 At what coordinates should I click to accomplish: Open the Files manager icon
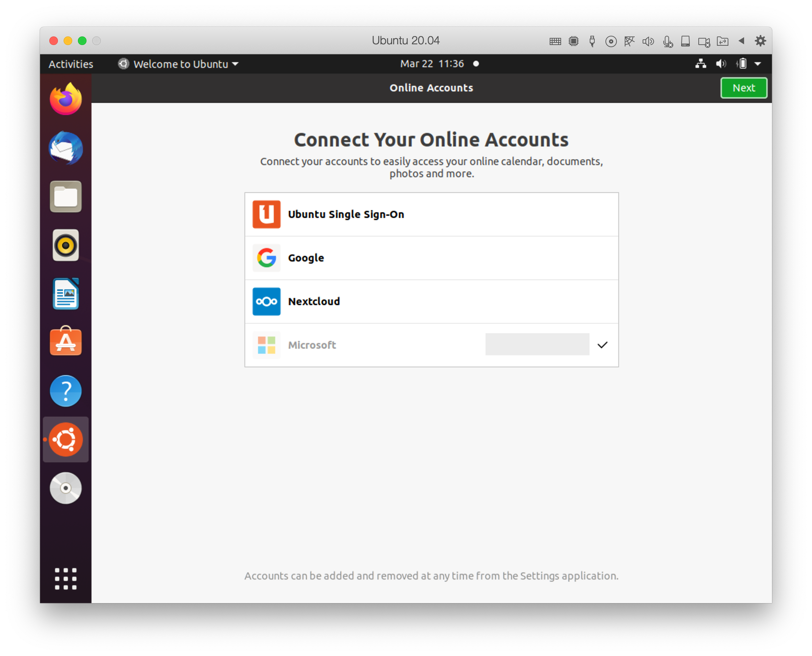point(66,197)
